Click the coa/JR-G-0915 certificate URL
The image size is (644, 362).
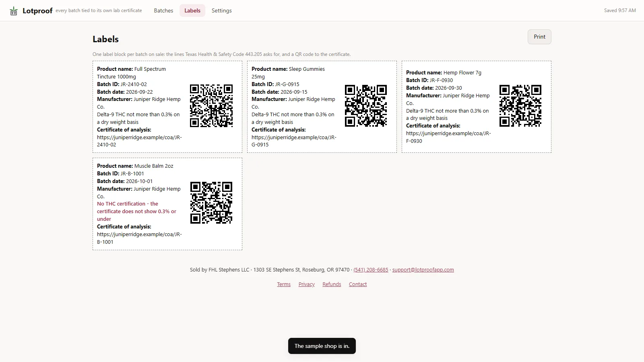click(294, 141)
